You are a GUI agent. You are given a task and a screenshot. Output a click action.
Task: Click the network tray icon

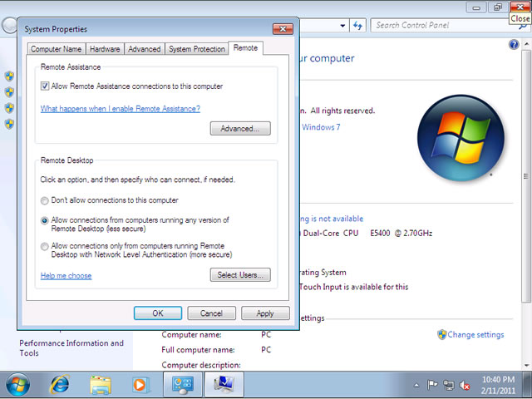pyautogui.click(x=449, y=385)
